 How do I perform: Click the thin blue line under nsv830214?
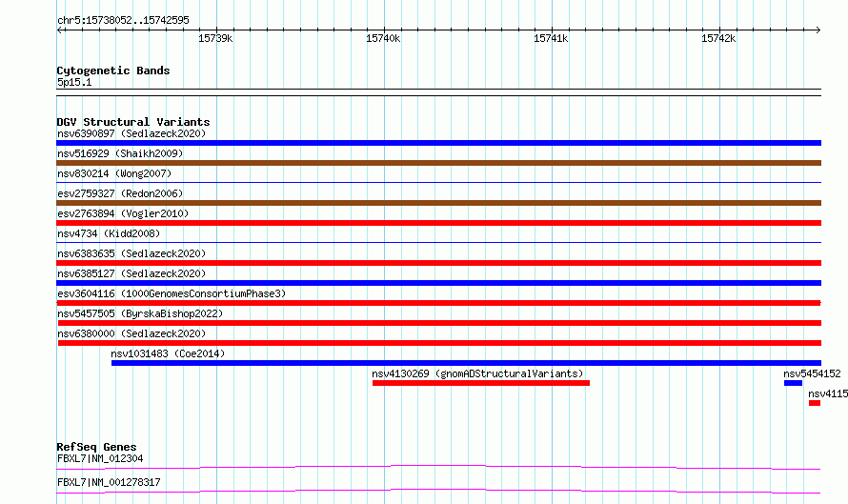[438, 183]
